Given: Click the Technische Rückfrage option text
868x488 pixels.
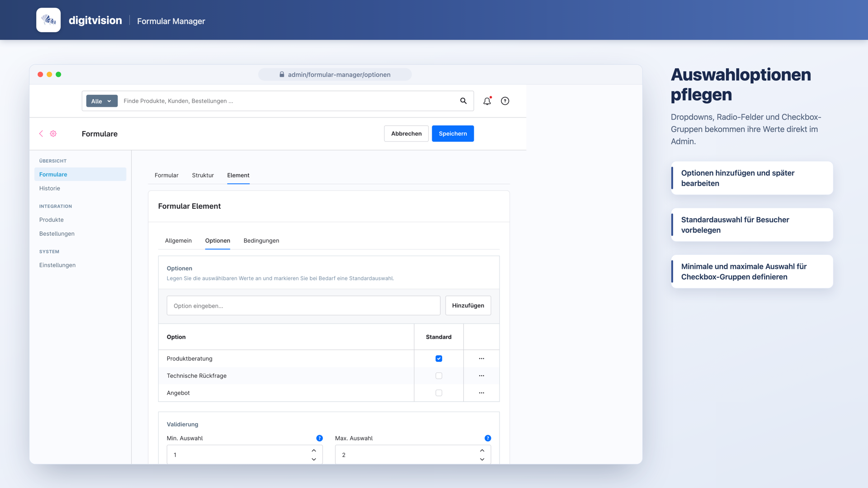Looking at the screenshot, I should (197, 375).
